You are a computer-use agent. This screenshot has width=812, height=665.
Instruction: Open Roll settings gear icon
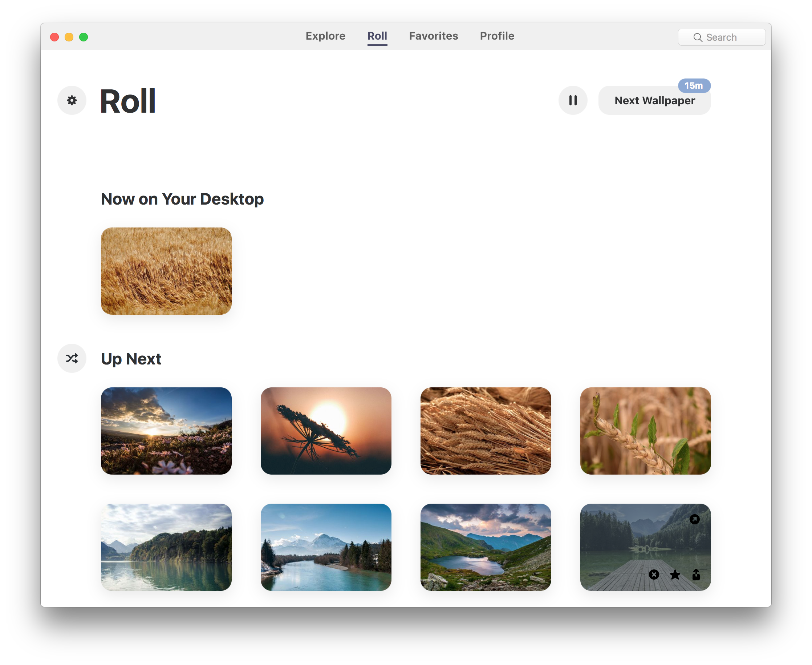coord(72,100)
